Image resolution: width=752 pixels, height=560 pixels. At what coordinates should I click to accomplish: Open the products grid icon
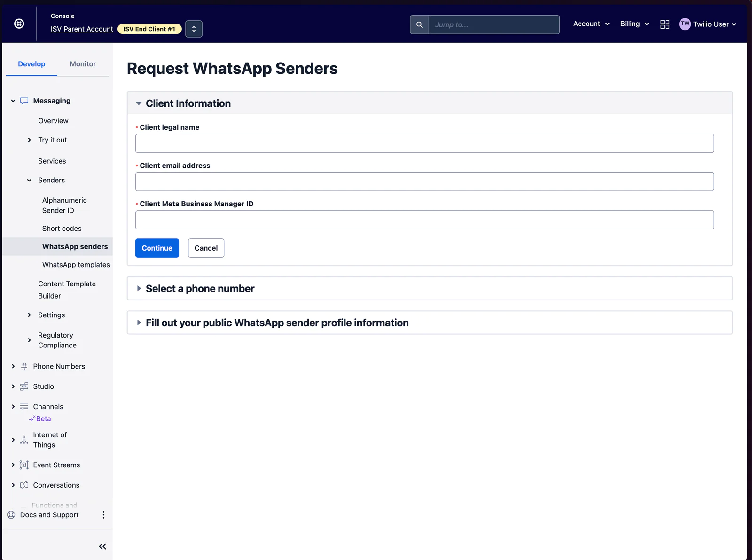pyautogui.click(x=665, y=24)
